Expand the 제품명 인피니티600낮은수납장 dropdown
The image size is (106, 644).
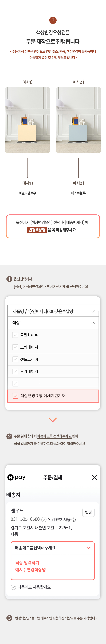pos(53,311)
